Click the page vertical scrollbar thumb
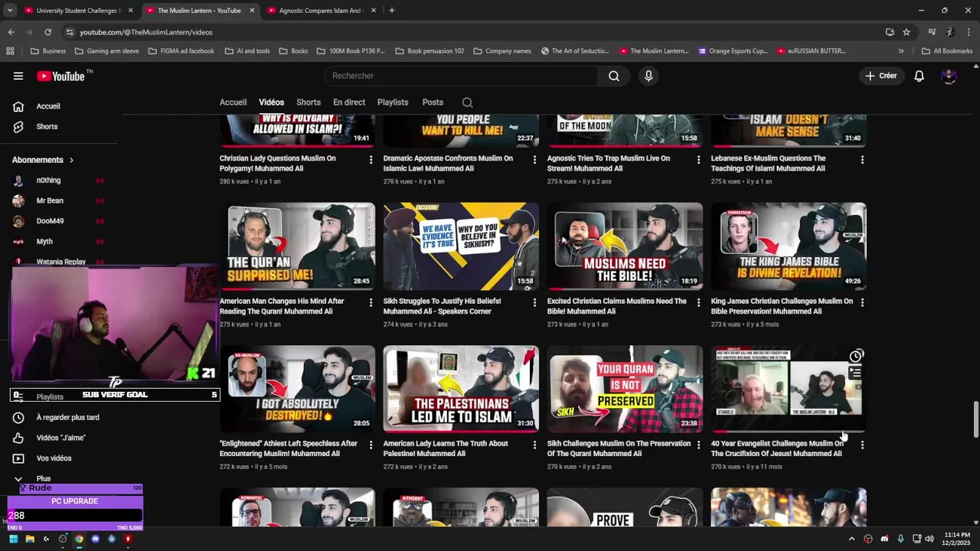 click(975, 419)
